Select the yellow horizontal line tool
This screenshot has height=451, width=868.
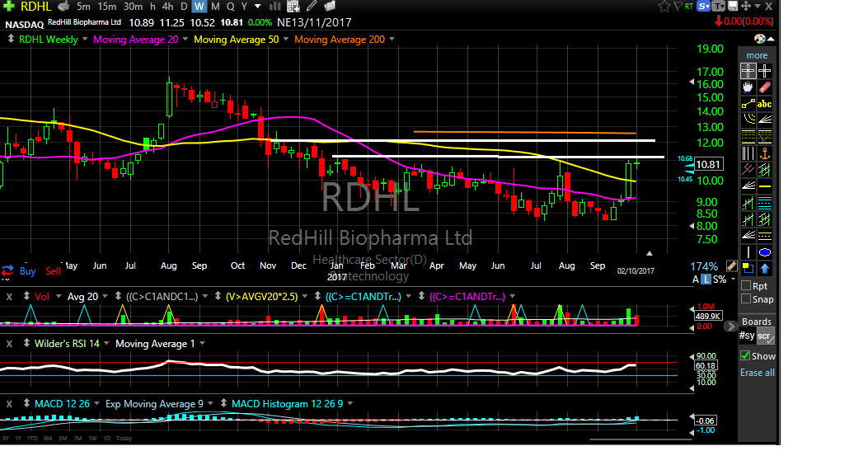coord(764,186)
